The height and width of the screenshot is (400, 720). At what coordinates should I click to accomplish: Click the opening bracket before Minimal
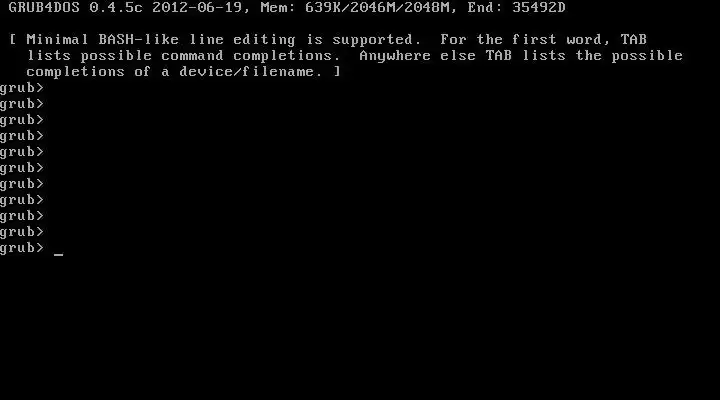[13, 39]
